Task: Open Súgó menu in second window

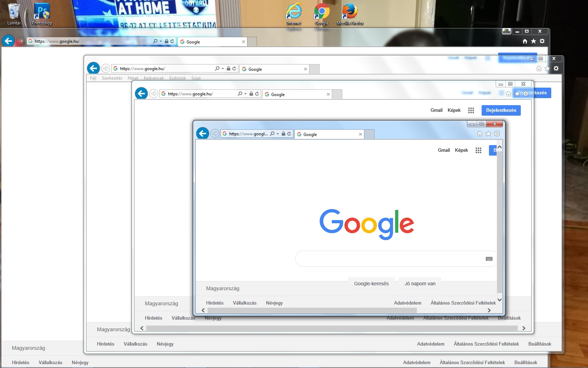Action: pos(196,78)
